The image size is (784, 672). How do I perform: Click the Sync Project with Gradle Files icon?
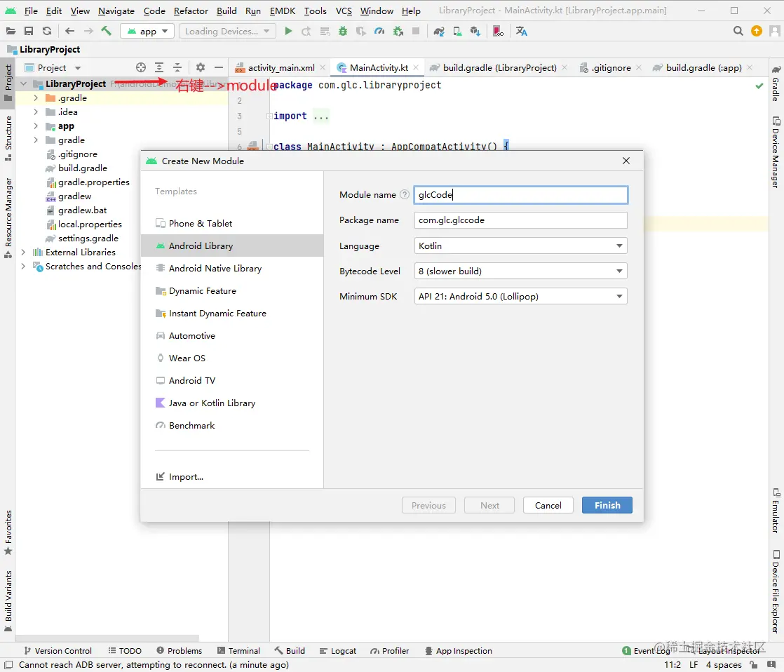[x=439, y=31]
